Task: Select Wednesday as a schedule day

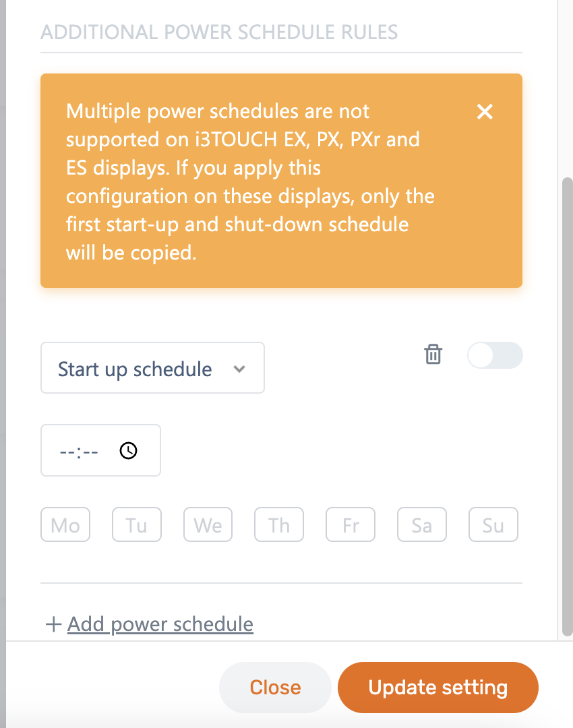Action: [208, 525]
